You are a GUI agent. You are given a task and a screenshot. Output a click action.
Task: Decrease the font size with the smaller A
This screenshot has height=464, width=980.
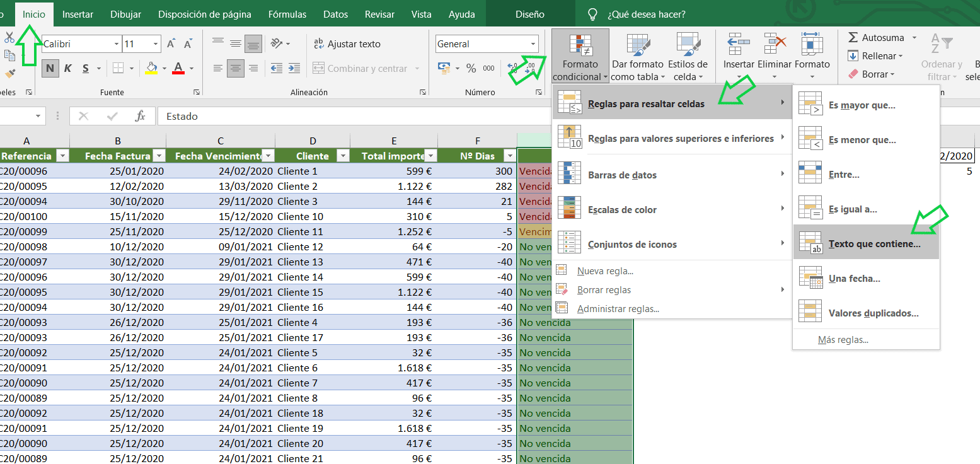[x=188, y=44]
